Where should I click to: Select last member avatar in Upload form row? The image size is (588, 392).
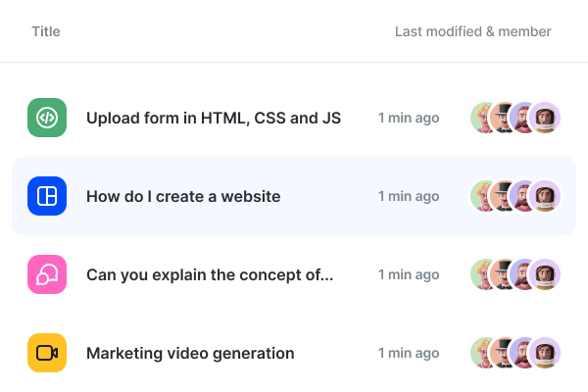[x=546, y=118]
